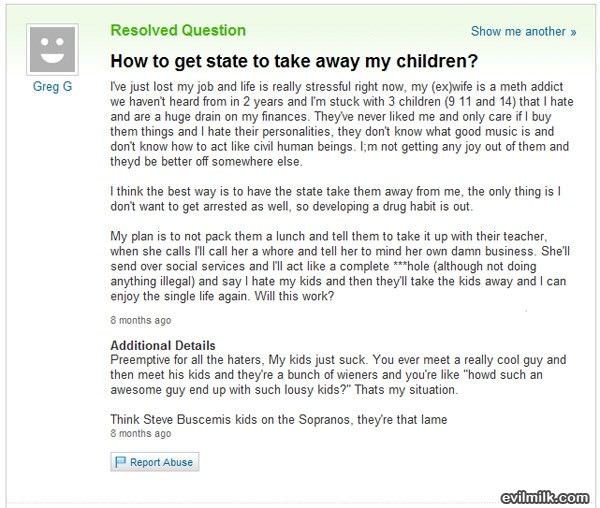Click the Show me another link
Screen dimensions: 600x508
523,31
